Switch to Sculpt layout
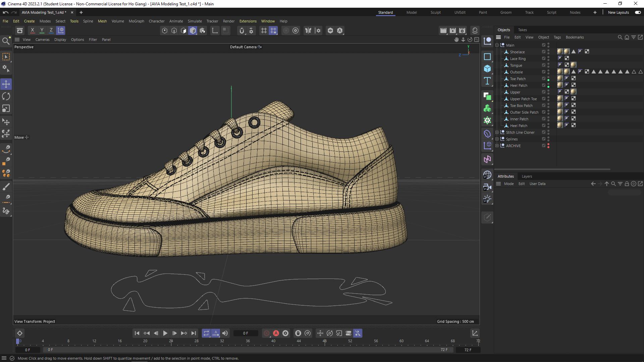Viewport: 644px width, 362px height. pos(435,12)
